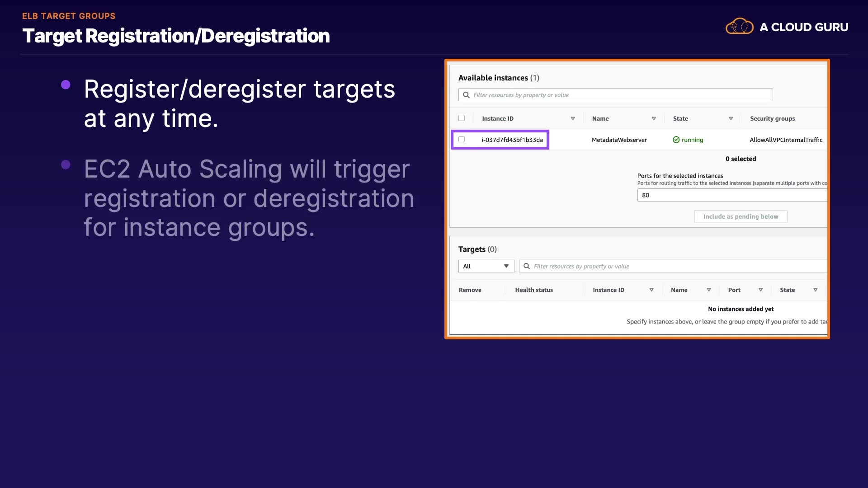868x488 pixels.
Task: Click search icon in Targets filter
Action: [526, 266]
